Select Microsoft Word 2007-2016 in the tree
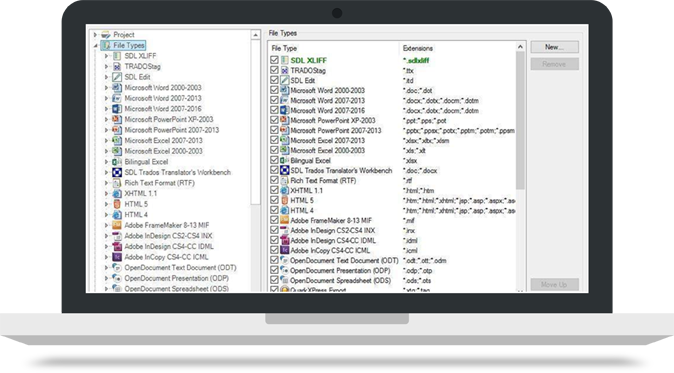674x373 pixels. coord(163,109)
